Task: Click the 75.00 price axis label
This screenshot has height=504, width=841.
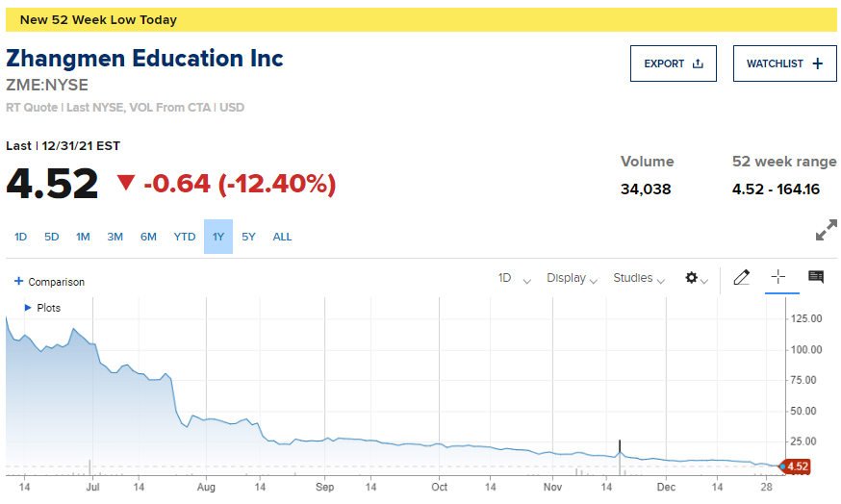Action: (803, 380)
